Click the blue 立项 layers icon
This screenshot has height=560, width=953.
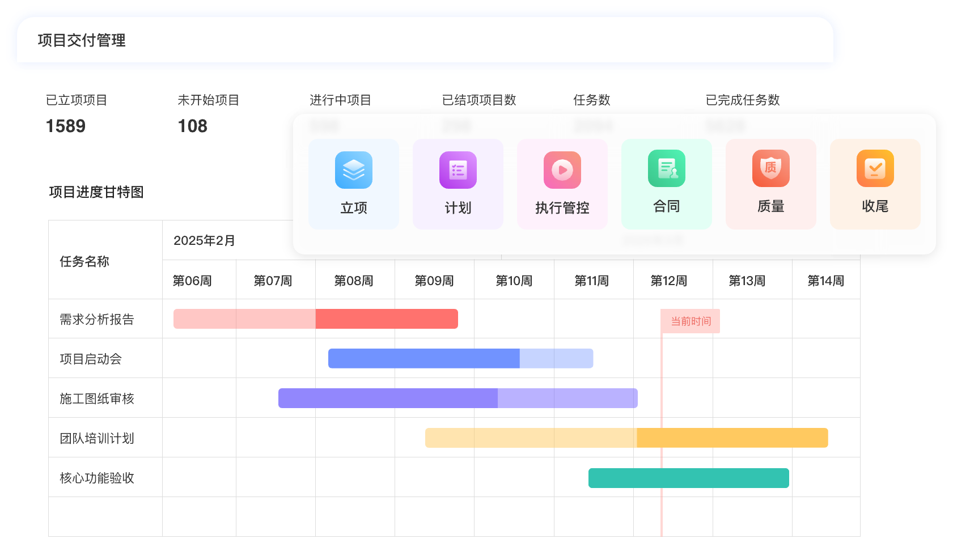click(354, 170)
